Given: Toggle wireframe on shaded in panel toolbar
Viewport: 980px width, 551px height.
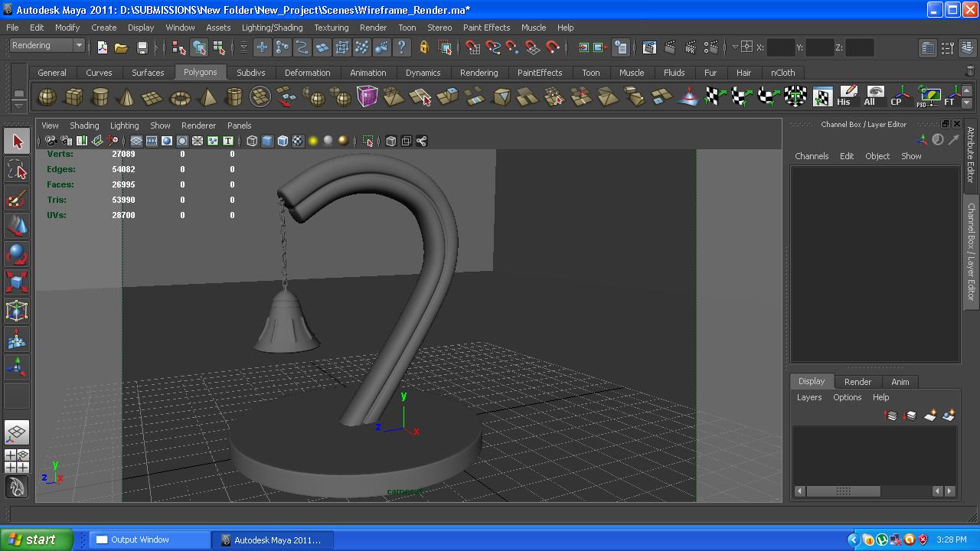Looking at the screenshot, I should pos(281,141).
